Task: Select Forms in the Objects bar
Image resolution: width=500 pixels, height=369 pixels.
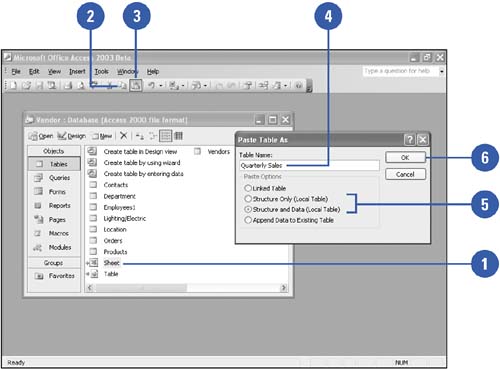Action: tap(54, 192)
